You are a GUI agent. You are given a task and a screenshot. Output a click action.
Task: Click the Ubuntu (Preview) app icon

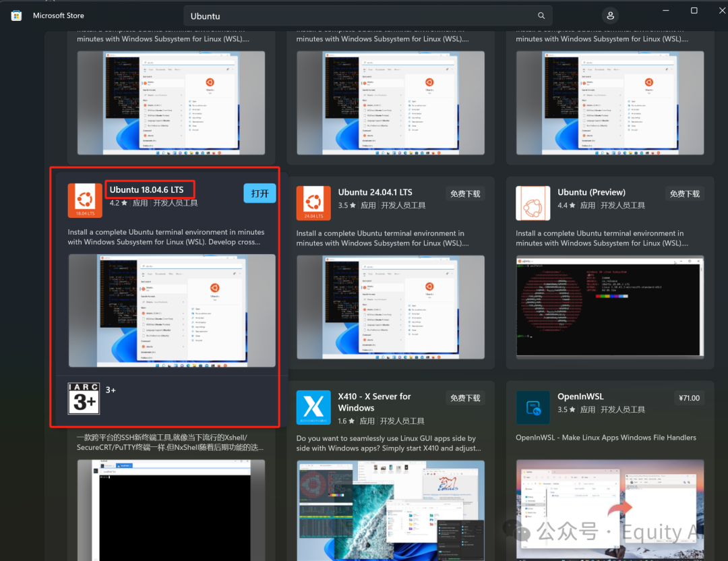click(x=533, y=203)
